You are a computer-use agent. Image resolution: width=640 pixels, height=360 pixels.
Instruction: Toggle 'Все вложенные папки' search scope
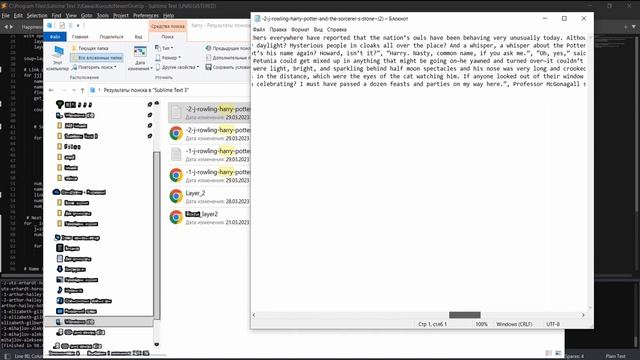click(x=97, y=58)
